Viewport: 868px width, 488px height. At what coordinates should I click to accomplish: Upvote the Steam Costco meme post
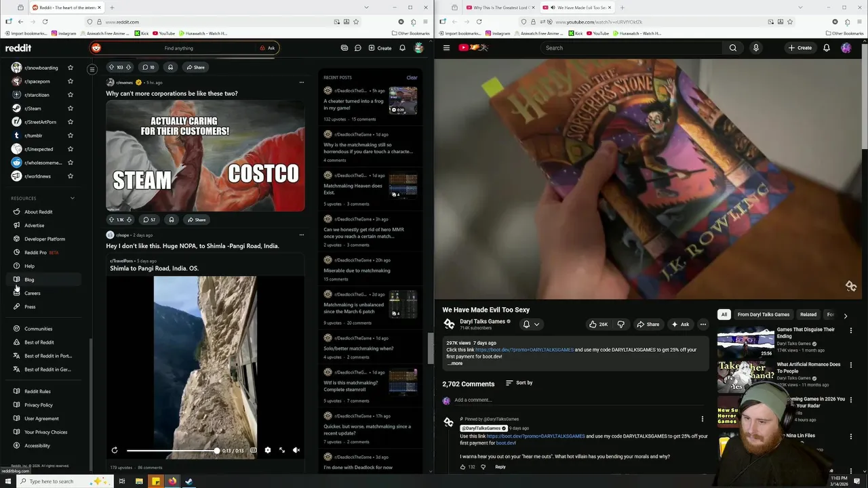click(111, 220)
